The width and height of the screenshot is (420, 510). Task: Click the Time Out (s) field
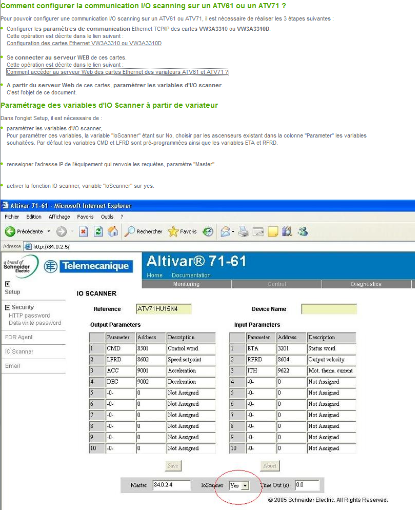(307, 485)
